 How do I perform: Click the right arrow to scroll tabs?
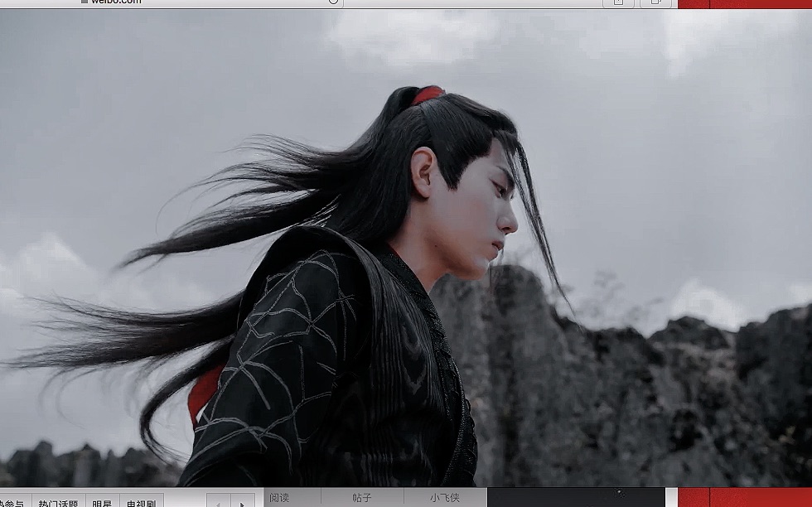click(242, 500)
